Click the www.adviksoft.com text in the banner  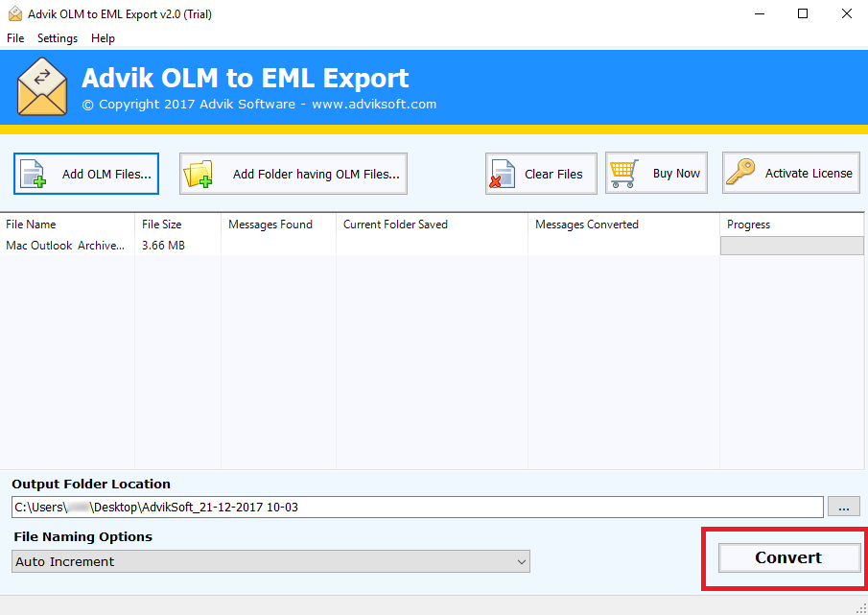pyautogui.click(x=374, y=104)
